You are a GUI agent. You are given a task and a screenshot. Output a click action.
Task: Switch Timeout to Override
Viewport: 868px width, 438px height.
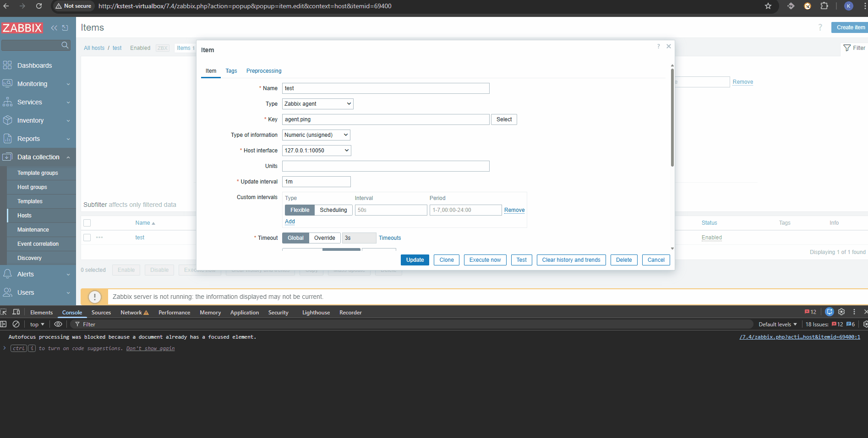point(324,238)
